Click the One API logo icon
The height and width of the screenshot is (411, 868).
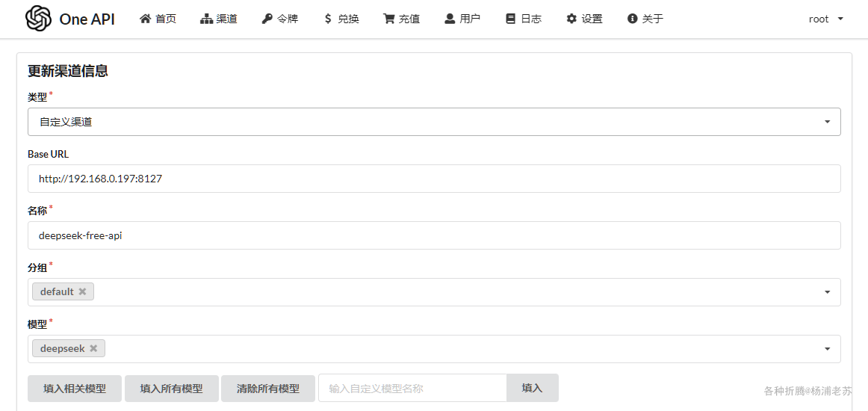click(38, 19)
